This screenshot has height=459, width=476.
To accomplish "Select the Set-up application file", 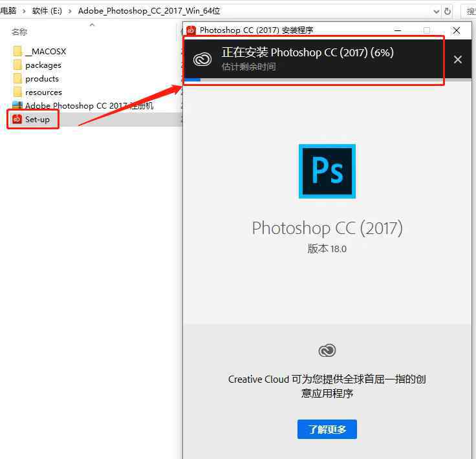I will click(x=37, y=120).
